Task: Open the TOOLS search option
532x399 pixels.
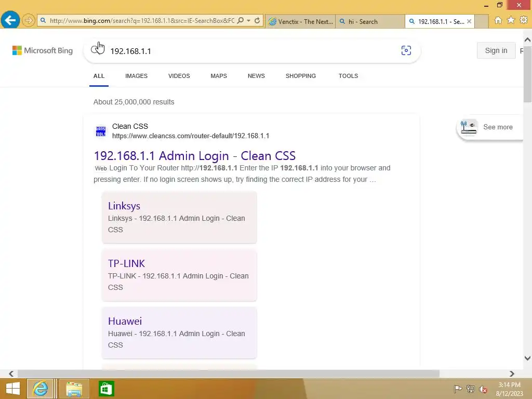Action: click(348, 76)
